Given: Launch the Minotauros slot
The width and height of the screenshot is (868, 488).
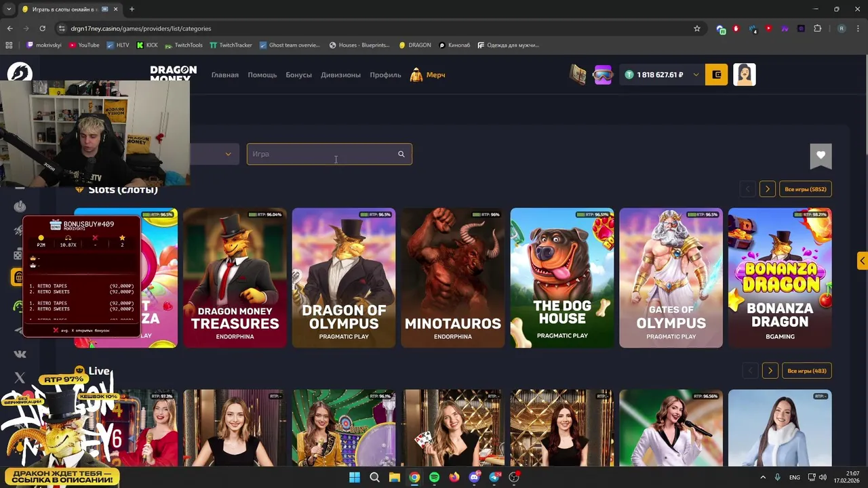Looking at the screenshot, I should pyautogui.click(x=453, y=278).
